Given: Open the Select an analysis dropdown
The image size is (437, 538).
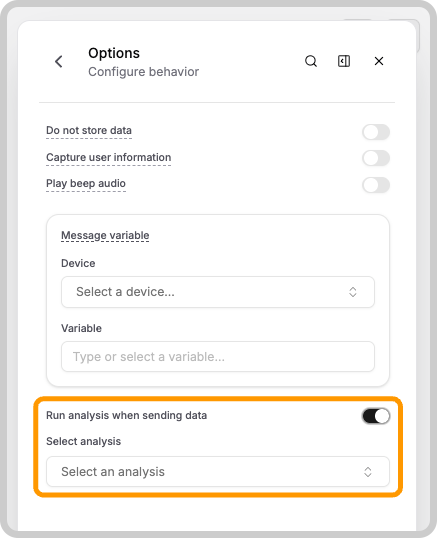Looking at the screenshot, I should [218, 471].
